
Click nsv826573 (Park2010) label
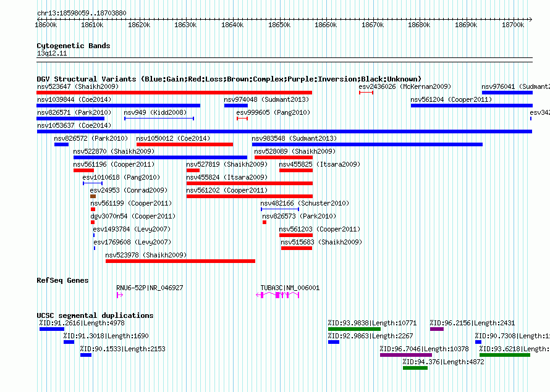(299, 216)
